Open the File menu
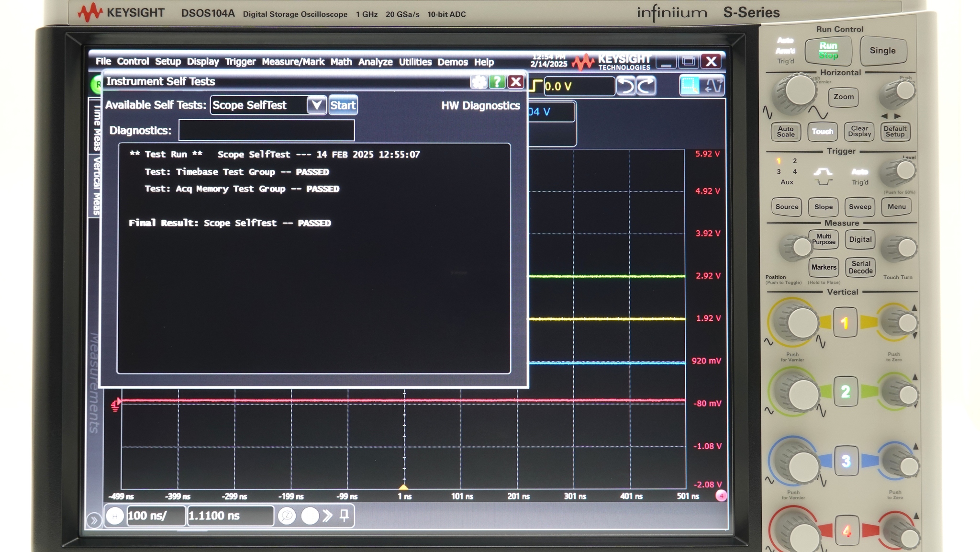Viewport: 980px width, 552px height. [103, 61]
